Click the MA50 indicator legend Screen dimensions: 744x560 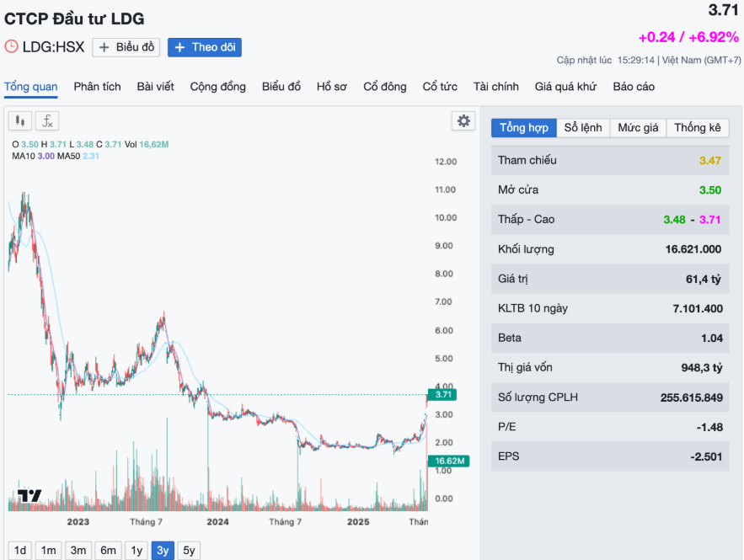click(78, 156)
